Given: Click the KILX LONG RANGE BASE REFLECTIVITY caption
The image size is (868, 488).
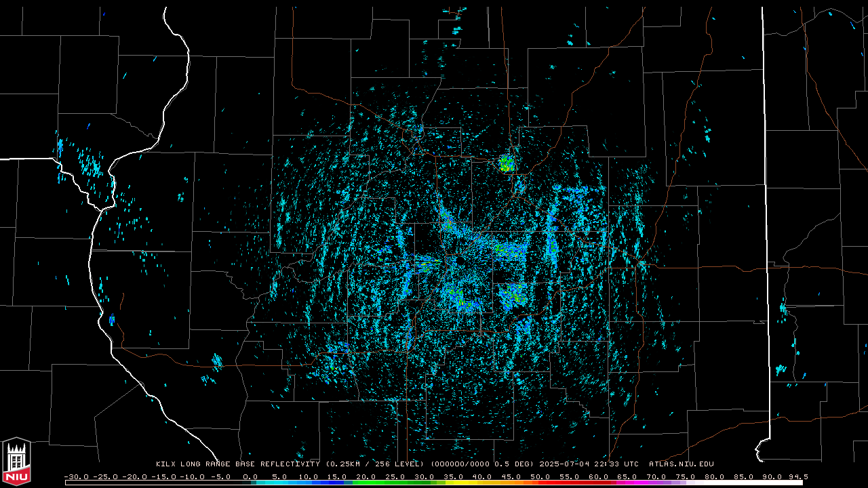Looking at the screenshot, I should click(238, 464).
